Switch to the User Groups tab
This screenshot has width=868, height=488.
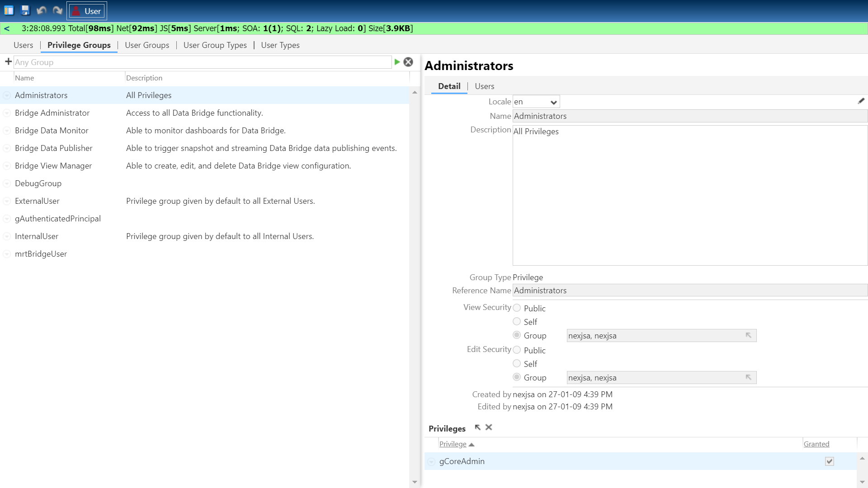coord(147,45)
